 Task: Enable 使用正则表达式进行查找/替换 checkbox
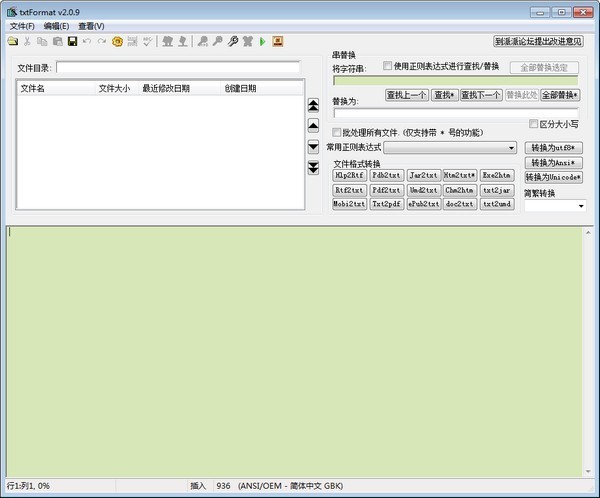coord(388,66)
